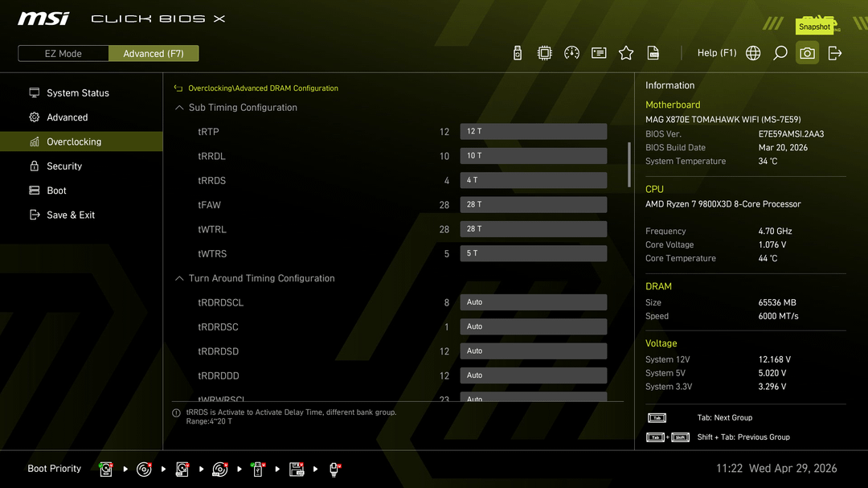
Task: Select the Advanced (F7) mode button
Action: point(154,54)
